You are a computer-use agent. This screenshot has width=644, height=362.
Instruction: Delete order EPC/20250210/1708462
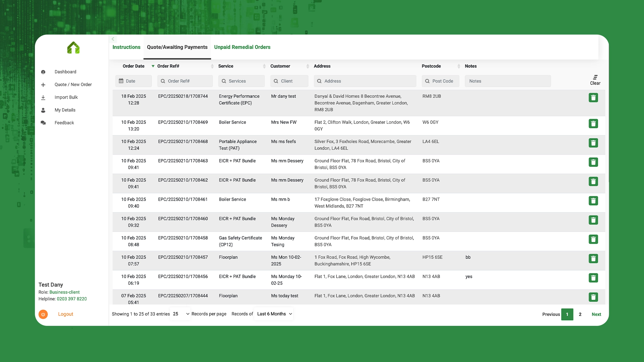(593, 181)
